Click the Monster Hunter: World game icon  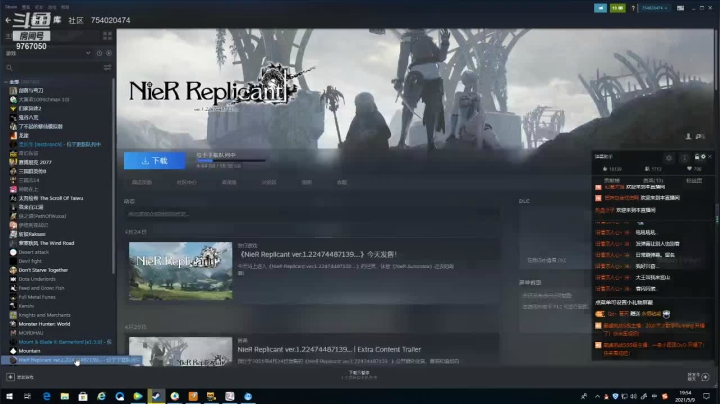(x=13, y=324)
